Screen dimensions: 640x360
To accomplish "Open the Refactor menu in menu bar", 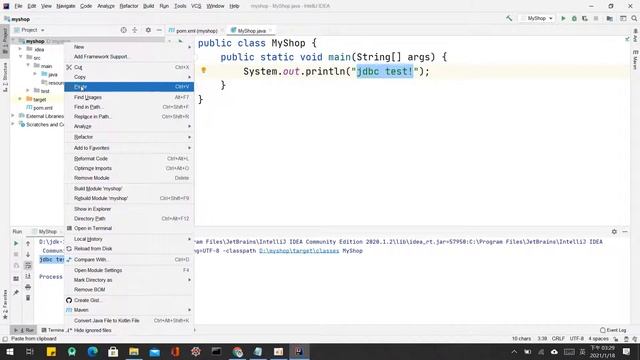I will point(129,6).
